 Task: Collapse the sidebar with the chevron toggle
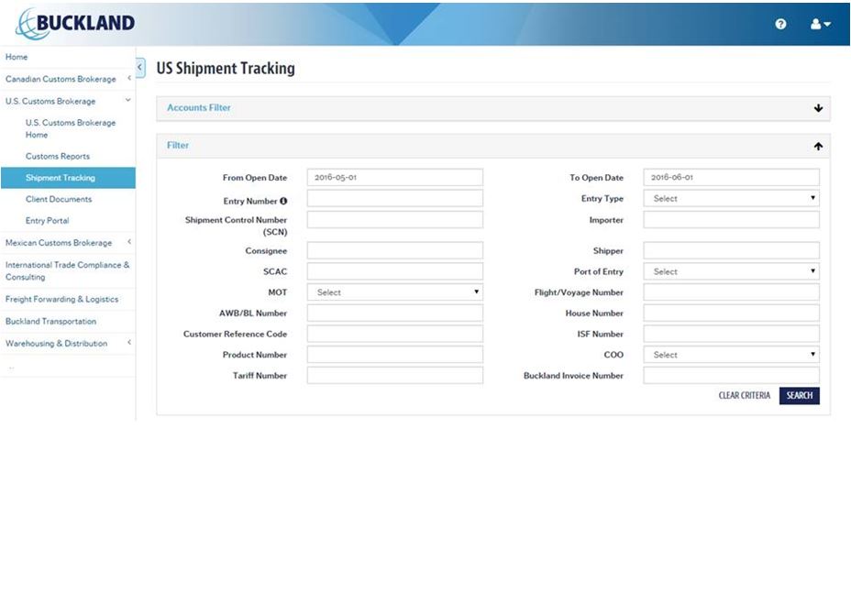click(140, 68)
